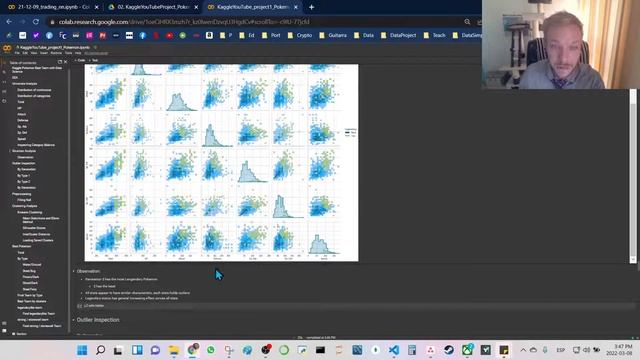This screenshot has width=640, height=360.
Task: Open the YouTube bookmark icon
Action: pyautogui.click(x=169, y=36)
